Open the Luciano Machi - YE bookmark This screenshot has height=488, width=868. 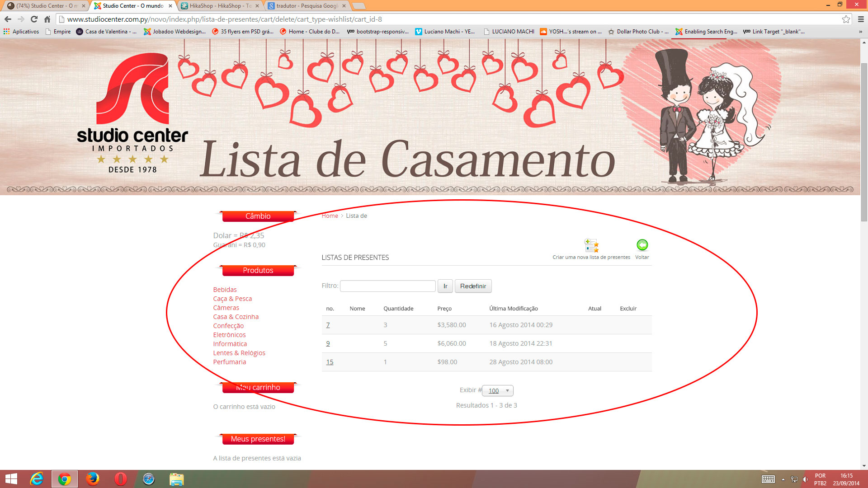(445, 32)
